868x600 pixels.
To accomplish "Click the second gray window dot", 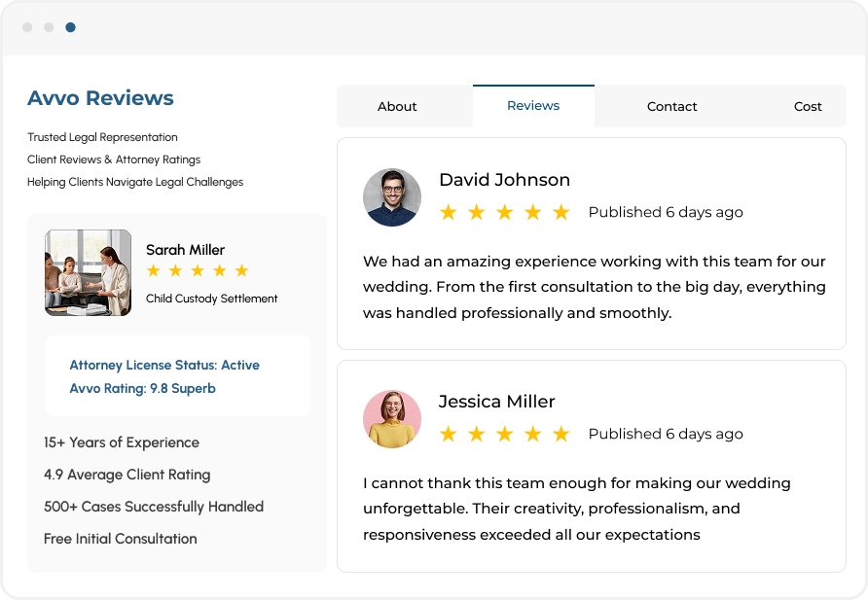I will coord(49,27).
